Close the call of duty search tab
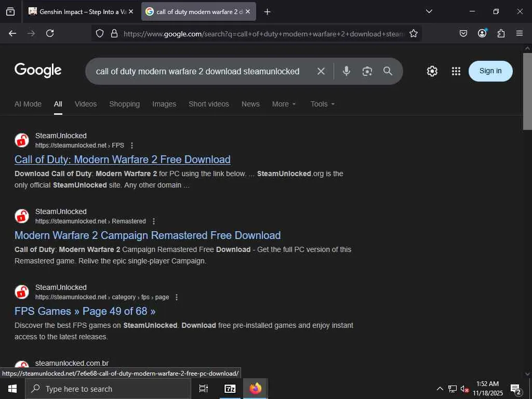532x399 pixels. tap(248, 11)
